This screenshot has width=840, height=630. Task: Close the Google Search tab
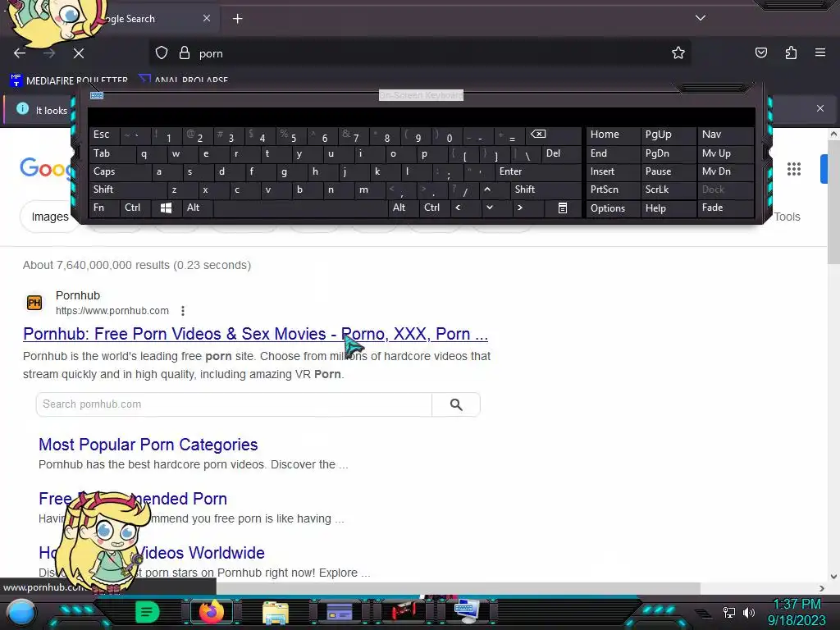pyautogui.click(x=206, y=18)
